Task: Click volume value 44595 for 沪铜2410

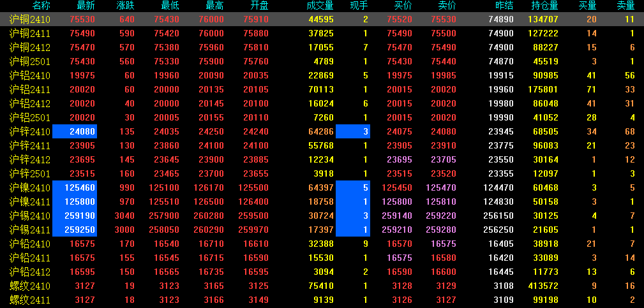Action: click(321, 19)
